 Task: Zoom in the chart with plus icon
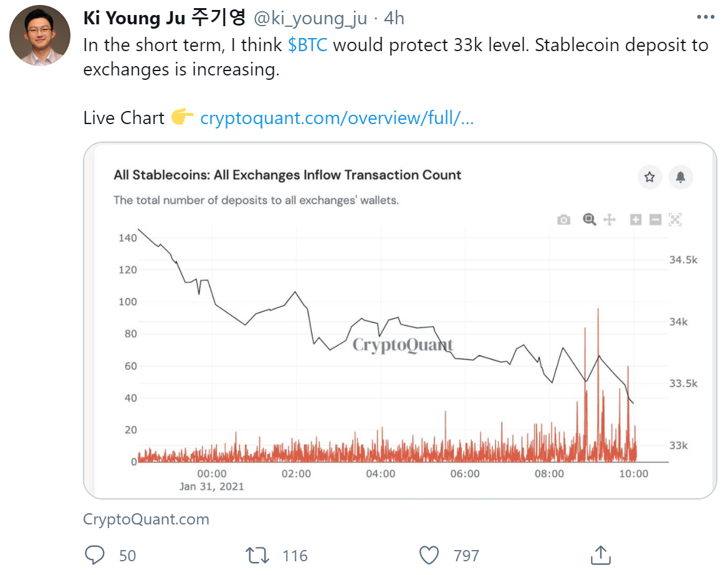(x=636, y=220)
